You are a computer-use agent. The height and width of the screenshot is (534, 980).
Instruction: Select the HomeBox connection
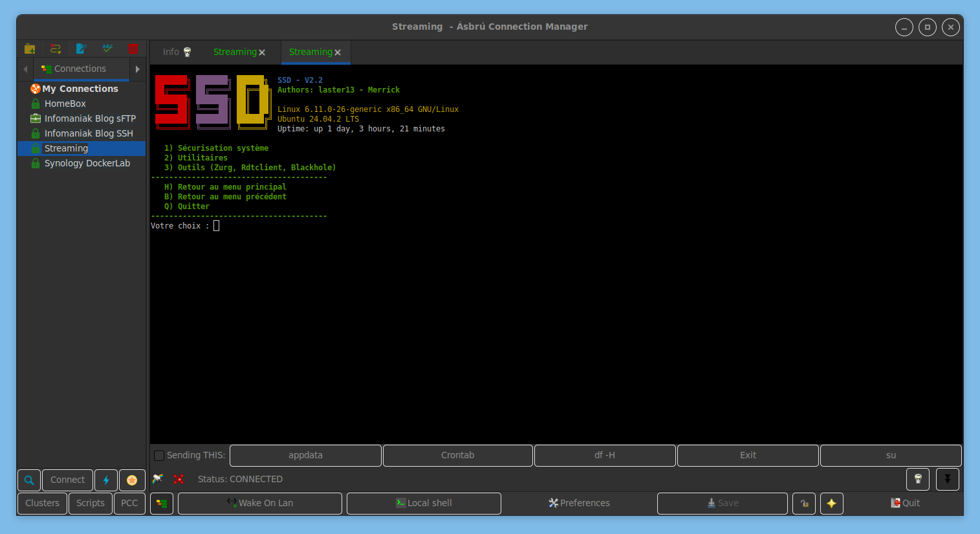tap(65, 104)
